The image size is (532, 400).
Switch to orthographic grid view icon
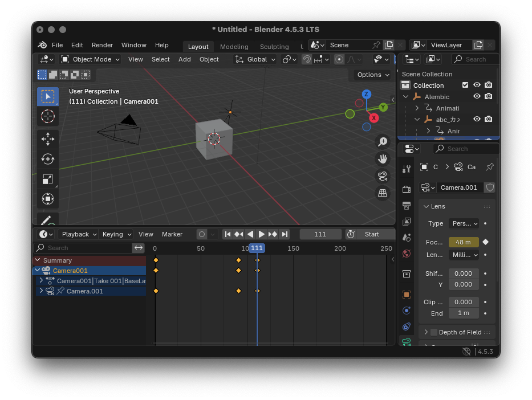point(383,193)
